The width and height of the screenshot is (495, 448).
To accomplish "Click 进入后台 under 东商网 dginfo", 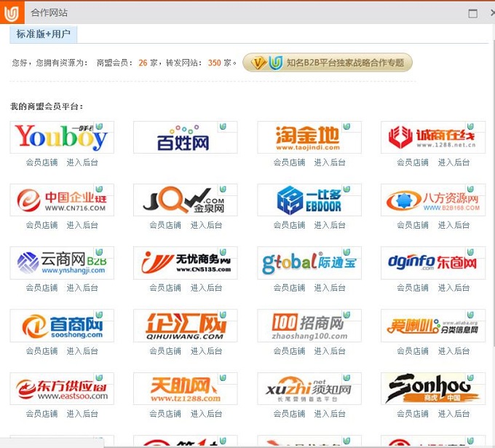I will point(454,288).
